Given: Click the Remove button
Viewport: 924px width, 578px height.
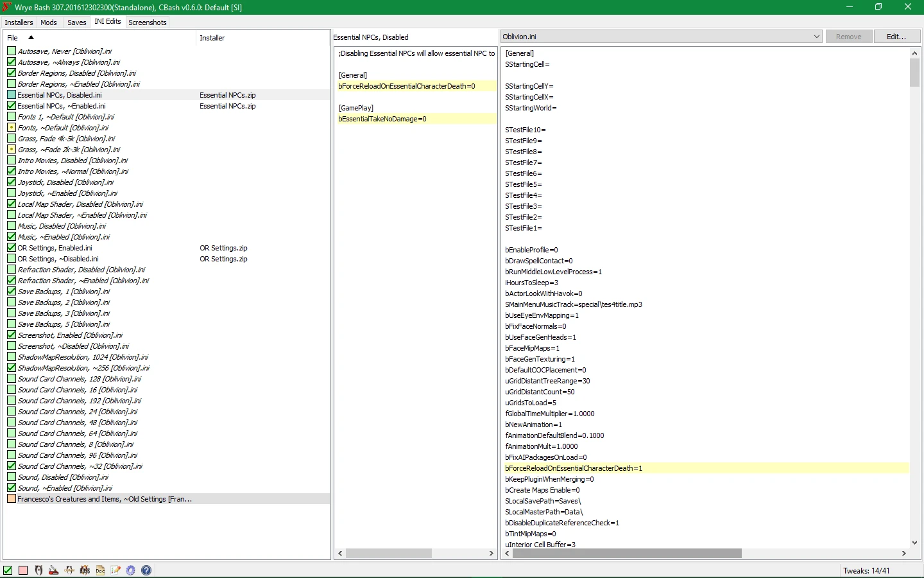Looking at the screenshot, I should click(x=848, y=37).
